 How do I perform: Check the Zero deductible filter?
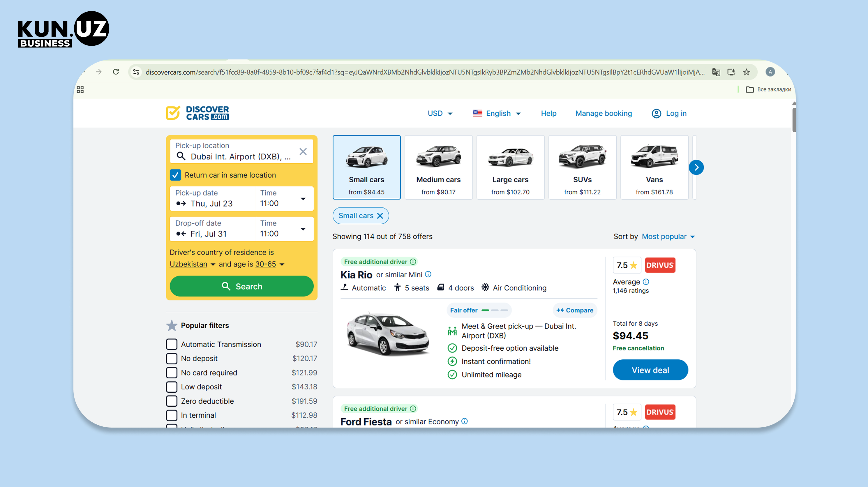[172, 401]
